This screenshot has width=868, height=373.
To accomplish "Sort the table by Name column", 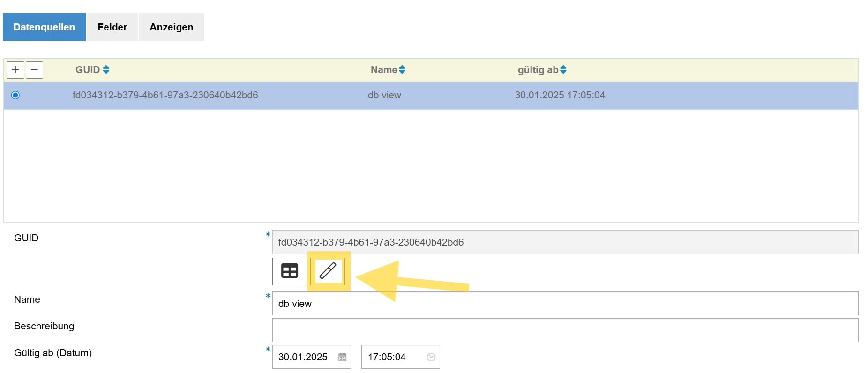I will pos(402,70).
